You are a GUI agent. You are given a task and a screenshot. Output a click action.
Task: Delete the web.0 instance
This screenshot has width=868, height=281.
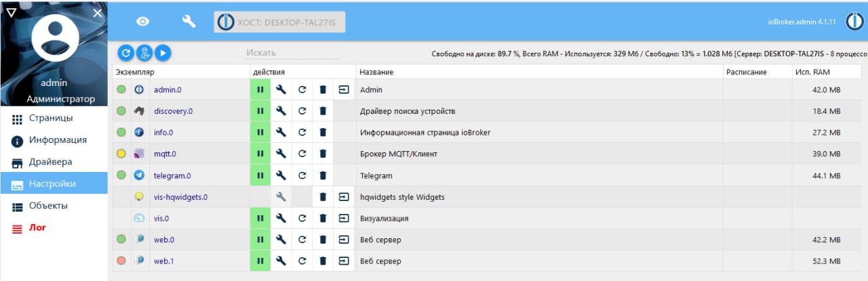pos(323,240)
